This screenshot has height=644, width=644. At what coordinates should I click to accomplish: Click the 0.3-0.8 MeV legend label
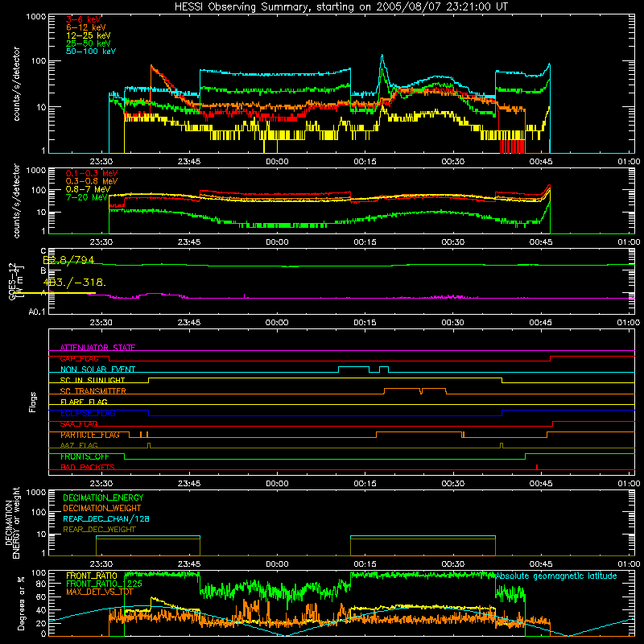tap(92, 181)
